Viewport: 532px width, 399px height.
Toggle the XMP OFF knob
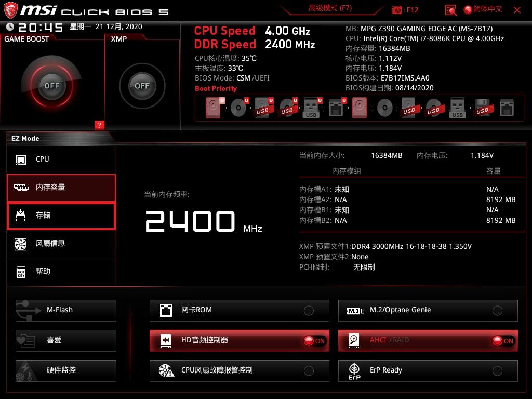click(x=142, y=86)
